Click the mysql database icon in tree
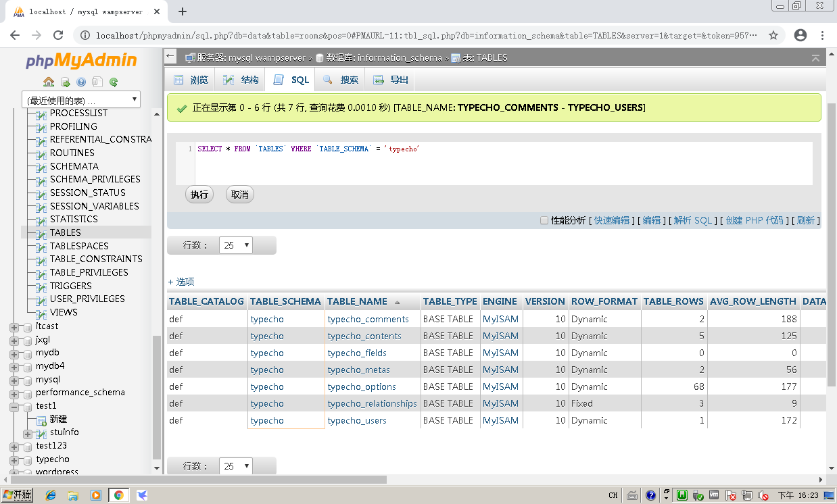The width and height of the screenshot is (837, 504). pos(28,380)
